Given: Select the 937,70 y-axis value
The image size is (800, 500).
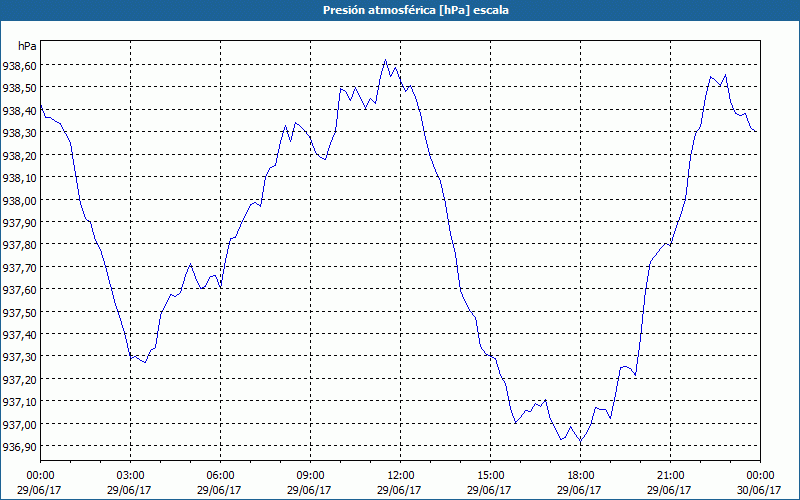Looking at the screenshot, I should [x=19, y=267].
